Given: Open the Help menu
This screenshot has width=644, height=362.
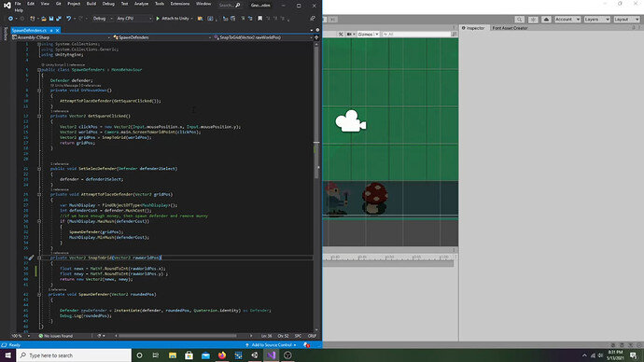Looking at the screenshot, I should click(x=19, y=10).
